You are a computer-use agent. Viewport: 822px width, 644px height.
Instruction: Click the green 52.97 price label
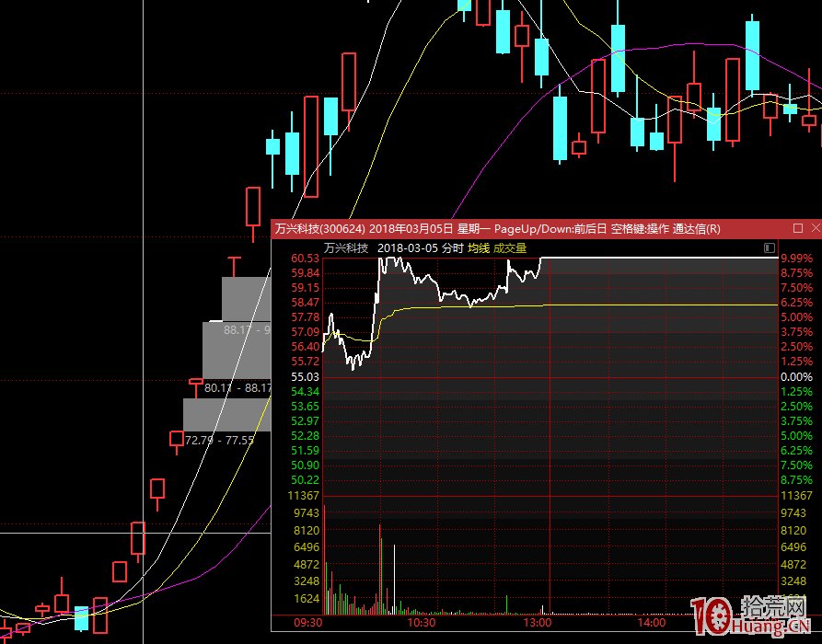click(x=306, y=420)
